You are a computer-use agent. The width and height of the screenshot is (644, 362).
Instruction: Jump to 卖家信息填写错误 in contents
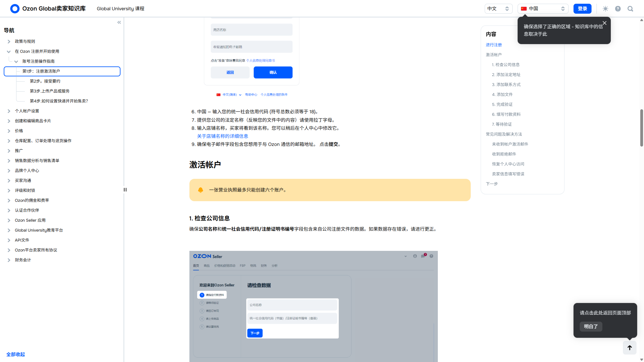[x=508, y=174]
